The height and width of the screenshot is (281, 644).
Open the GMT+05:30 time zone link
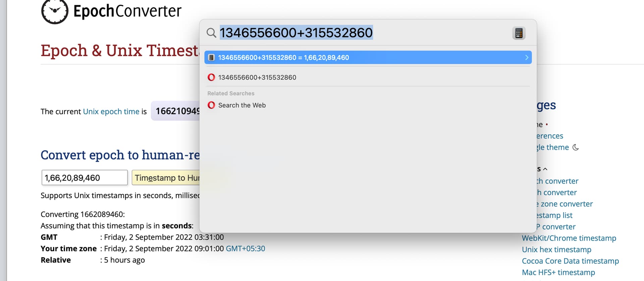(246, 248)
